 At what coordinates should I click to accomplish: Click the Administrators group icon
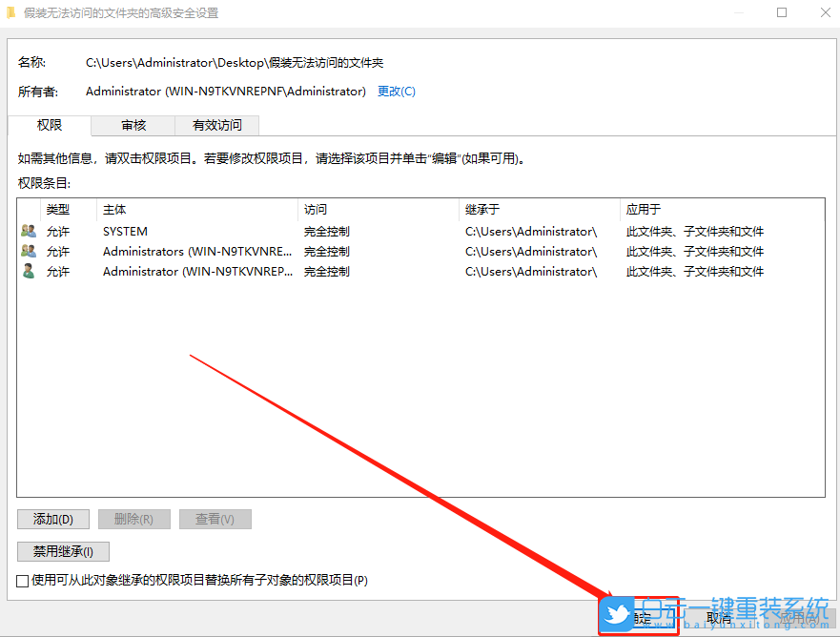29,250
